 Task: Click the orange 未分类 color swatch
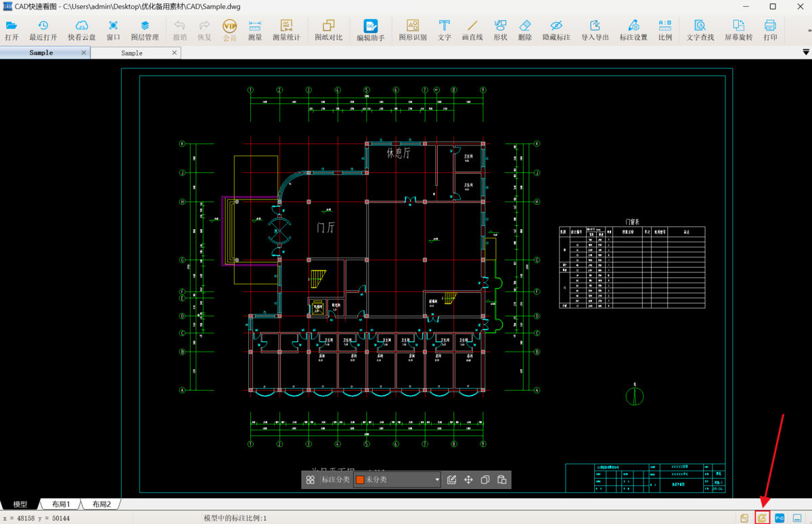(360, 480)
